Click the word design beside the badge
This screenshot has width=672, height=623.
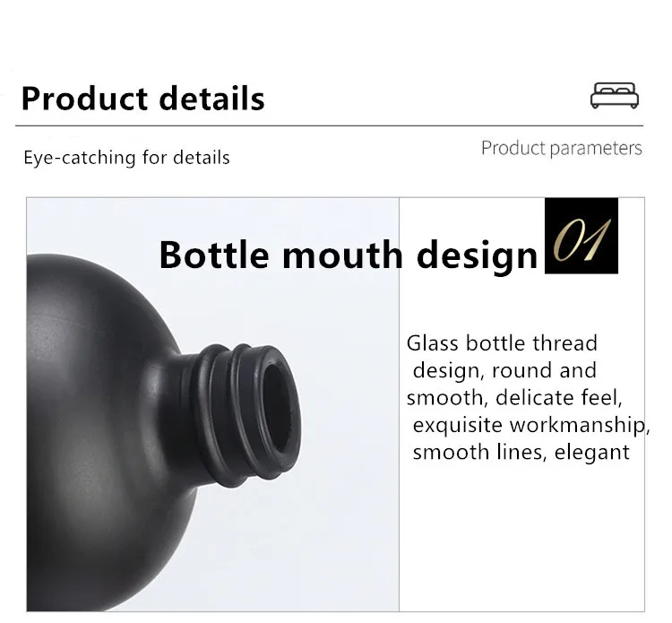coord(477,256)
